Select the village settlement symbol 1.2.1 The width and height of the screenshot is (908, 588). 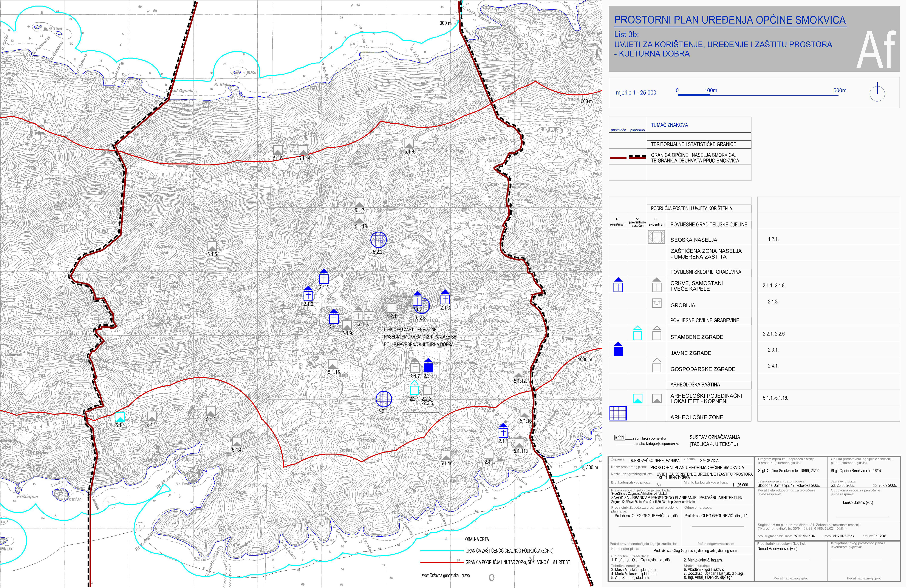coord(391,308)
